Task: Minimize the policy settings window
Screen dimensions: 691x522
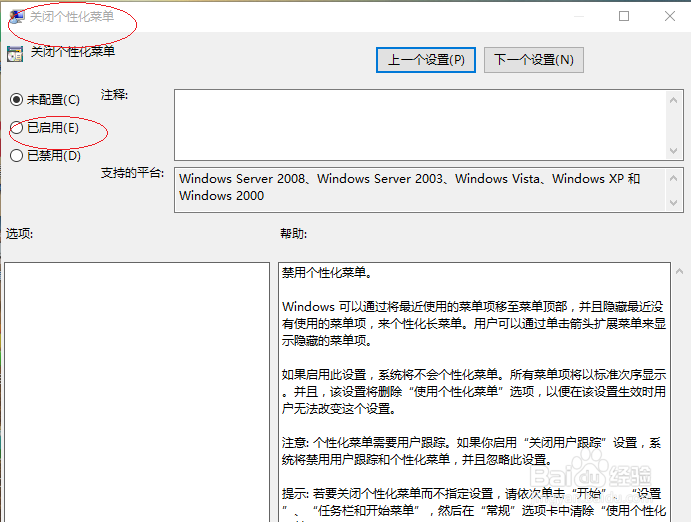Action: (579, 16)
